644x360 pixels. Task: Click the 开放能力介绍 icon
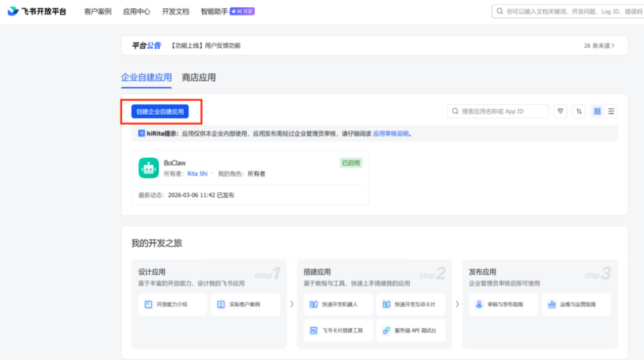click(148, 304)
